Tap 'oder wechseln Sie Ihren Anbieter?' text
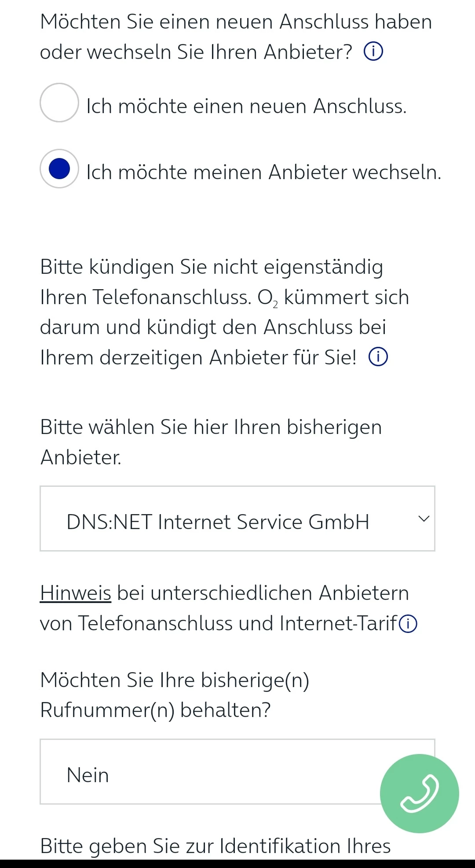Screen dimensions: 475x868 196,52
